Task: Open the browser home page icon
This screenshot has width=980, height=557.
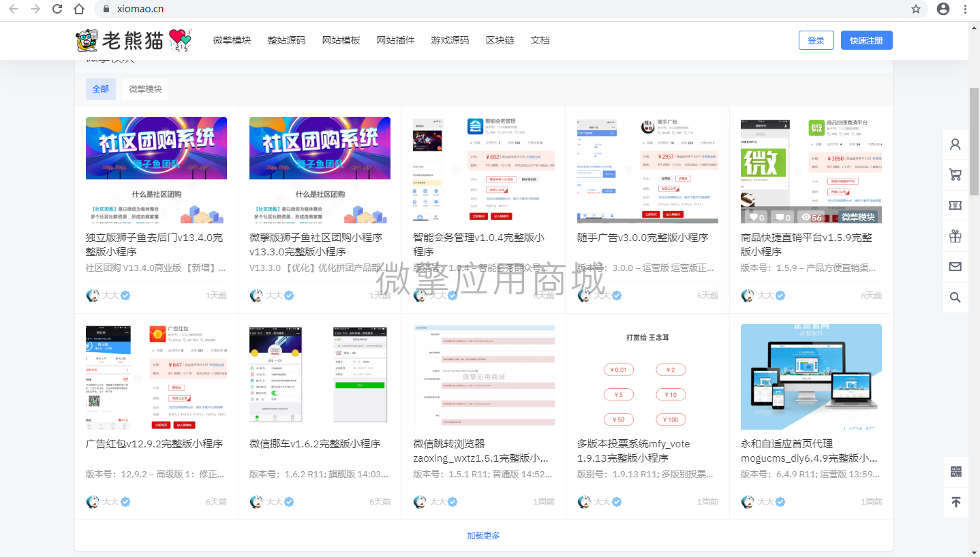Action: (79, 9)
